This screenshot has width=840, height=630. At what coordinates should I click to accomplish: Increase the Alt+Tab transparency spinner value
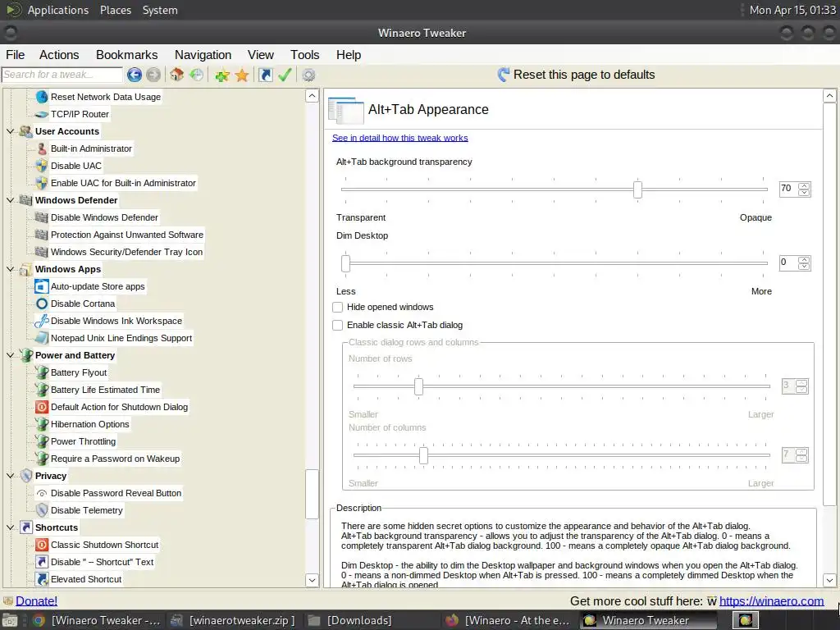click(804, 185)
